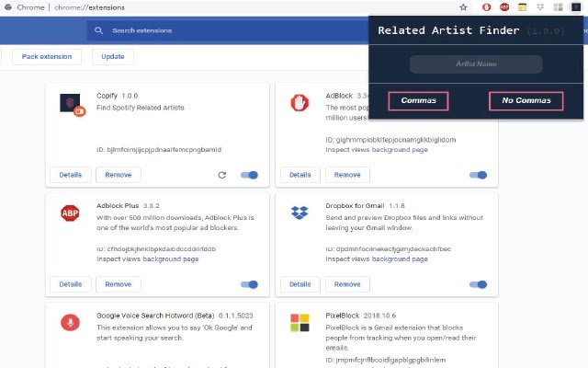Open Details for Dropbox for Gmail
This screenshot has width=588, height=368.
[300, 284]
